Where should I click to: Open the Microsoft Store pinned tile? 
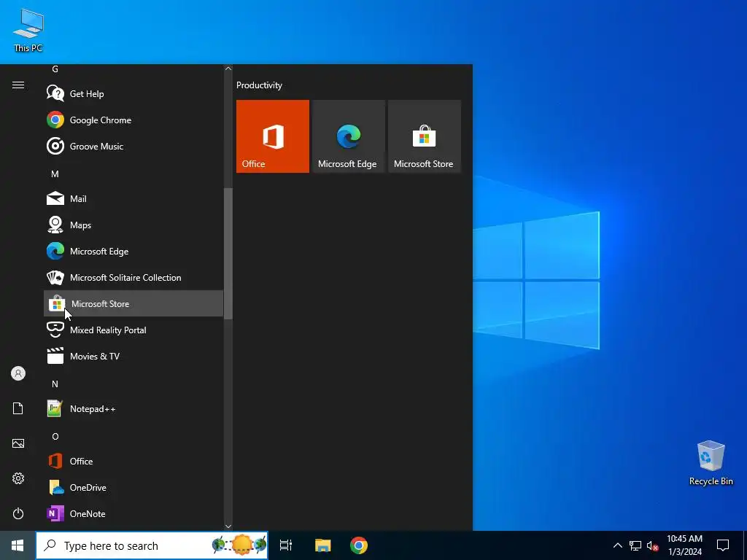(x=425, y=136)
